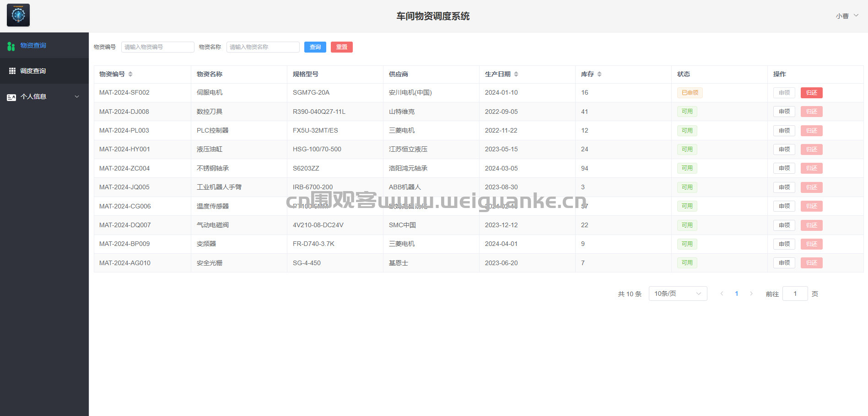The height and width of the screenshot is (416, 868).
Task: Click the 物资查询 sidebar icon
Action: [11, 46]
